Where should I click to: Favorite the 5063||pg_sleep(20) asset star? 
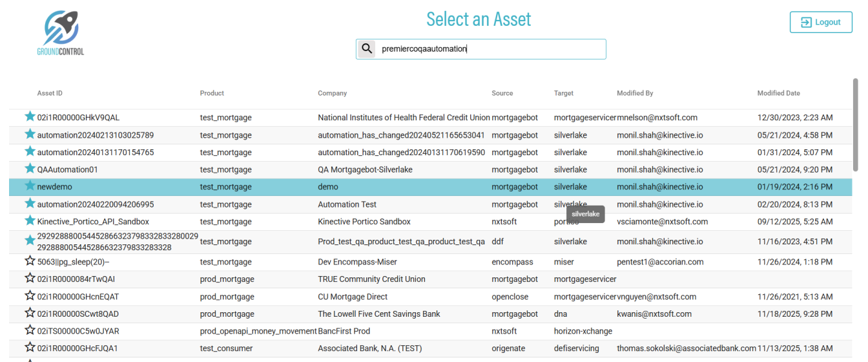click(30, 261)
